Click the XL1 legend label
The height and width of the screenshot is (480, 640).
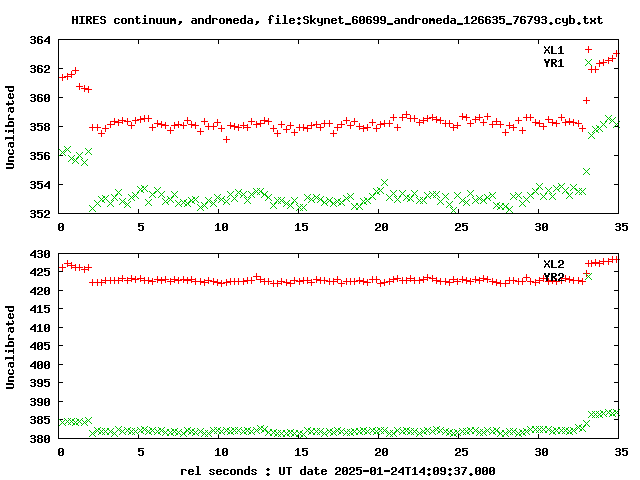(553, 50)
